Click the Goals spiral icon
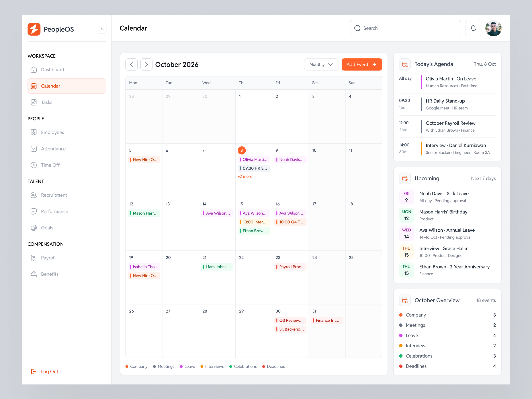 tap(34, 228)
